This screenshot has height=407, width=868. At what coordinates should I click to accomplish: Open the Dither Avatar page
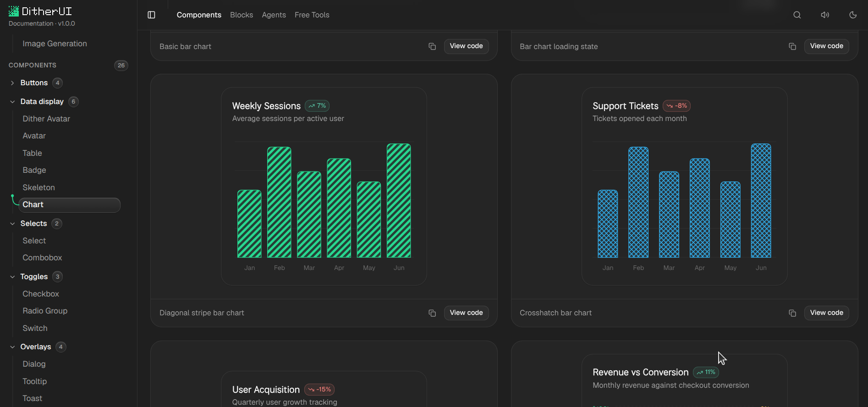click(46, 119)
